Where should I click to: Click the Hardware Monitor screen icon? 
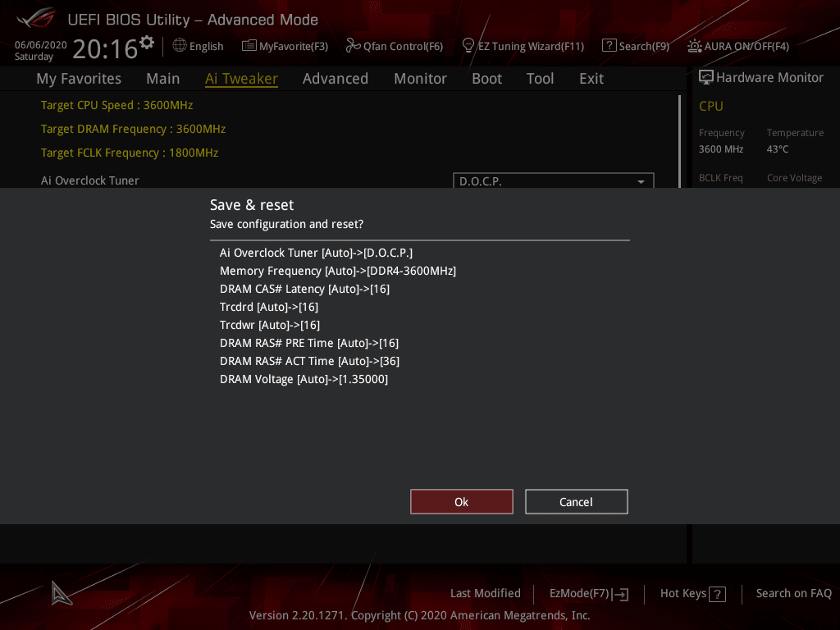[x=706, y=77]
